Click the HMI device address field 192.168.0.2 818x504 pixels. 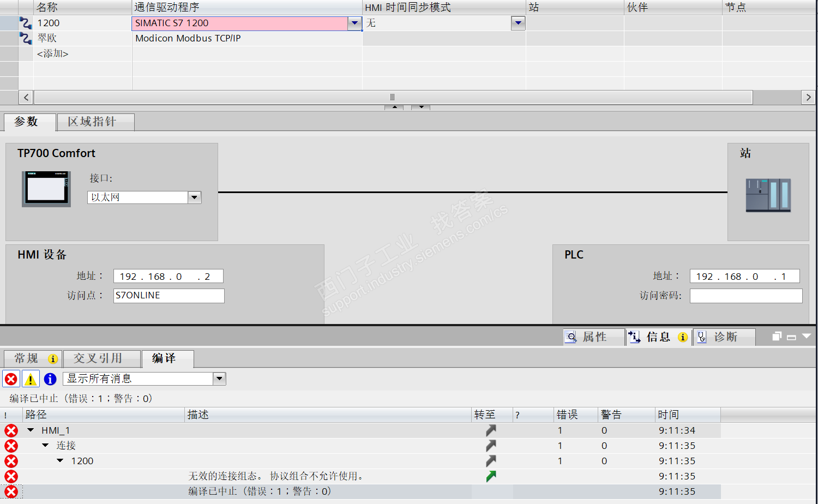[169, 276]
